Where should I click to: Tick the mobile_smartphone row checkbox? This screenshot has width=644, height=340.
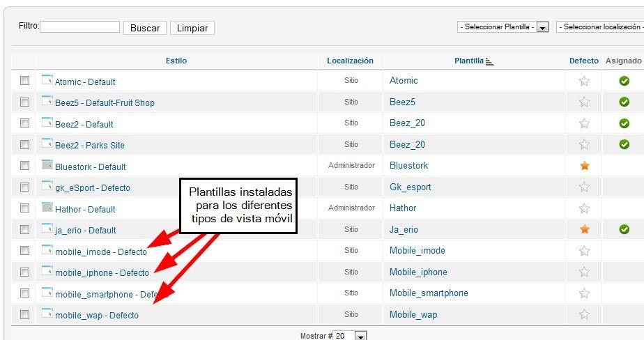coord(24,293)
